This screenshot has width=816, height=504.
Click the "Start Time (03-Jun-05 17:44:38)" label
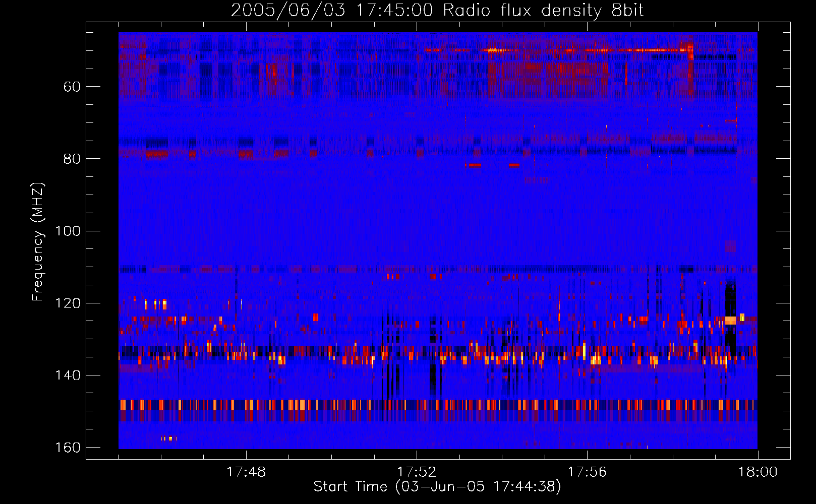(x=437, y=487)
